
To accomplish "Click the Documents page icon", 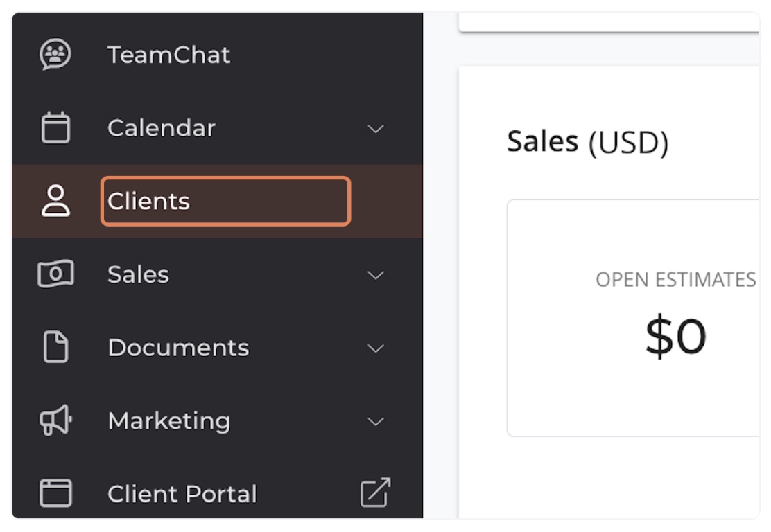I will click(x=55, y=347).
